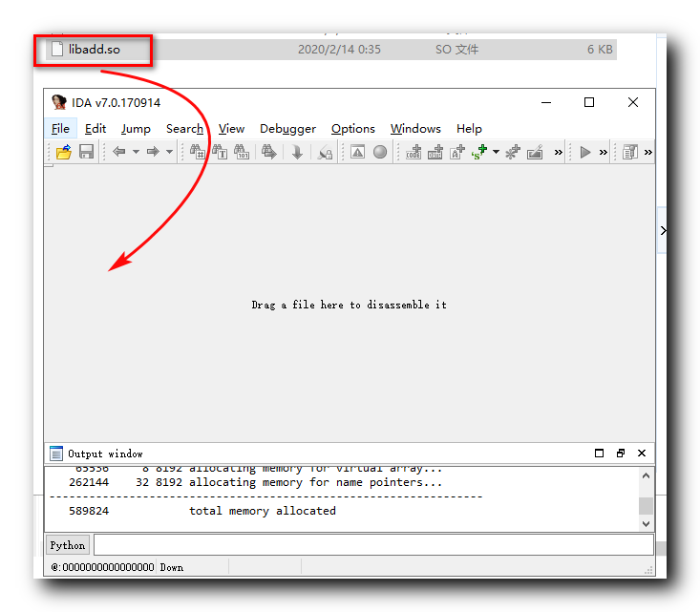The width and height of the screenshot is (700, 612).
Task: Click output window scroll up arrow
Action: [x=646, y=475]
